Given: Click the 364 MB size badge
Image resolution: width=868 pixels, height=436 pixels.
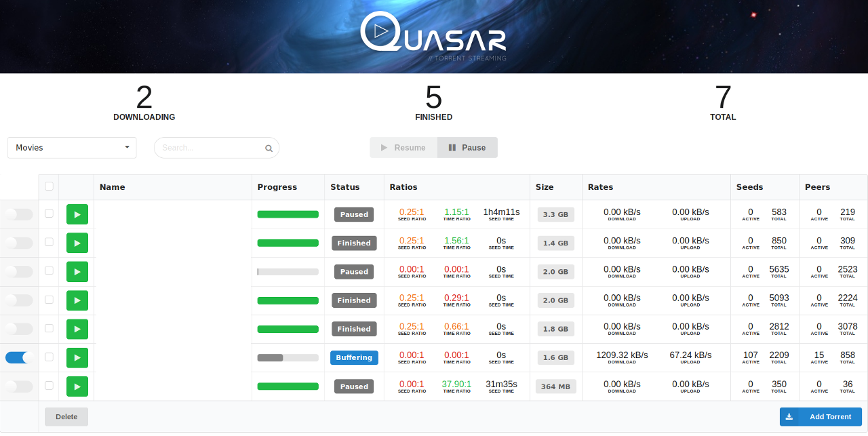Looking at the screenshot, I should 555,387.
